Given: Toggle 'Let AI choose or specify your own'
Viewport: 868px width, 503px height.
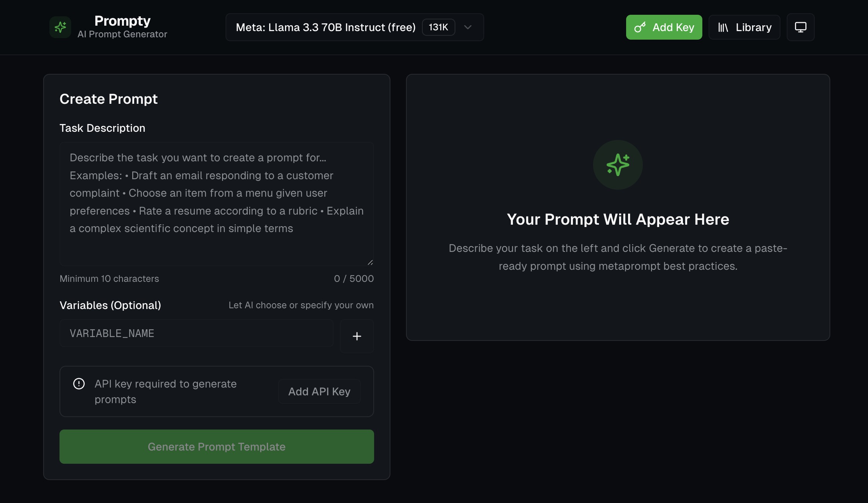Looking at the screenshot, I should click(x=301, y=305).
